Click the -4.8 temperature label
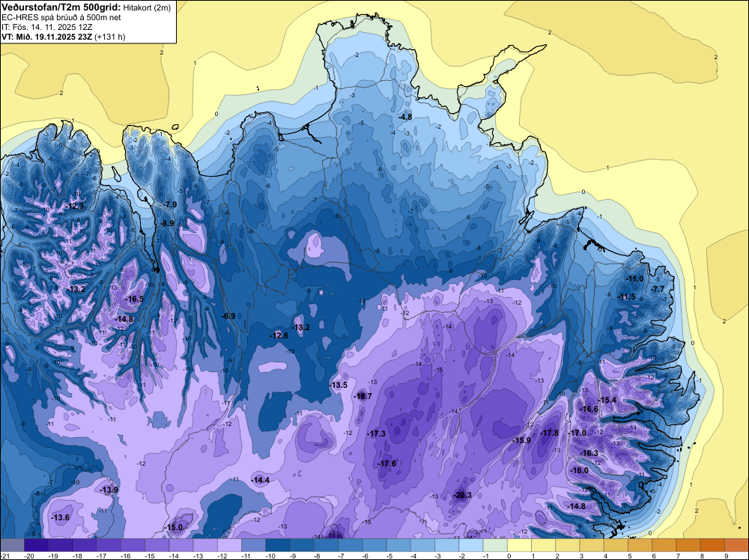Image resolution: width=749 pixels, height=560 pixels. click(x=405, y=117)
